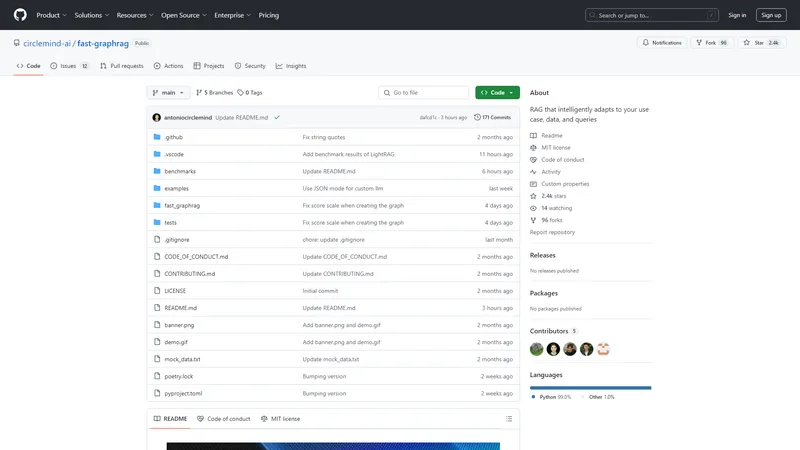800x450 pixels.
Task: Switch to the Projects tab
Action: click(209, 66)
